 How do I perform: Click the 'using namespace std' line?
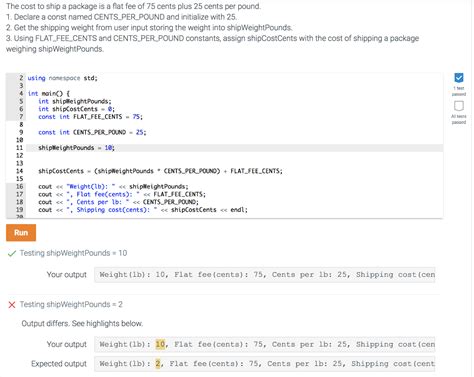(62, 78)
